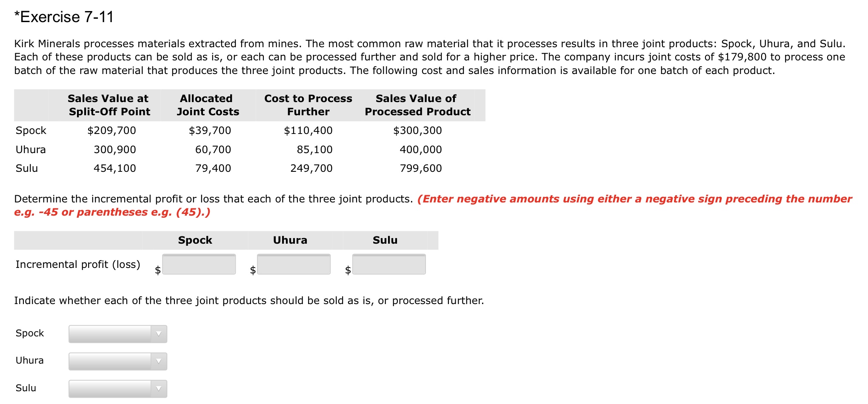Click the Spock column header
Screen dimensions: 868x404
click(x=195, y=240)
